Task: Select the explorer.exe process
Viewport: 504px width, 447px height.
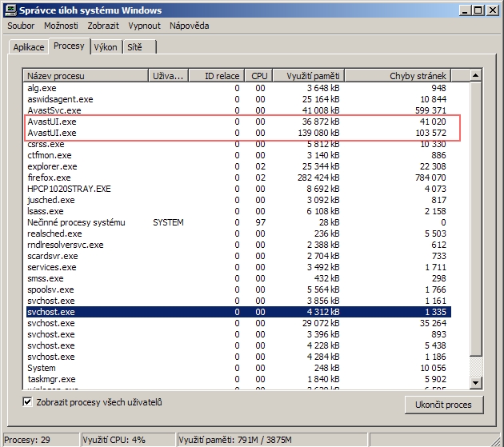Action: pyautogui.click(x=238, y=166)
